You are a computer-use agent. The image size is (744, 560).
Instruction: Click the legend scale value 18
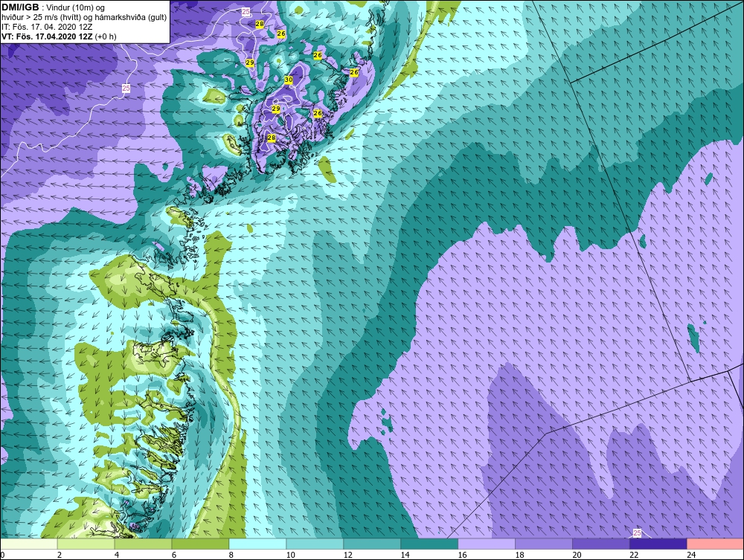tap(519, 555)
